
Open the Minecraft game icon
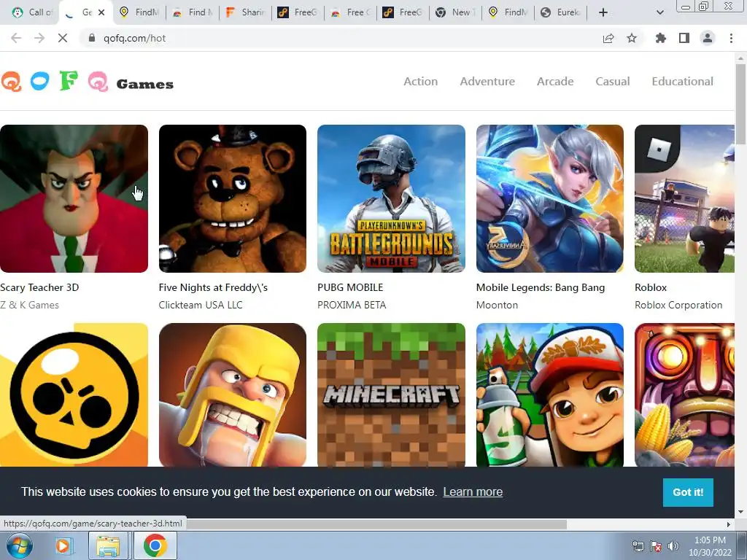pyautogui.click(x=391, y=394)
